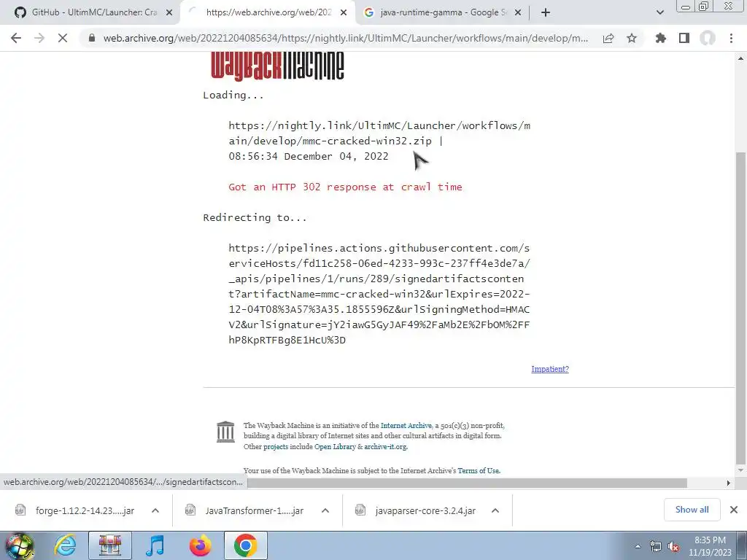
Task: Stop loading the page
Action: pyautogui.click(x=63, y=38)
